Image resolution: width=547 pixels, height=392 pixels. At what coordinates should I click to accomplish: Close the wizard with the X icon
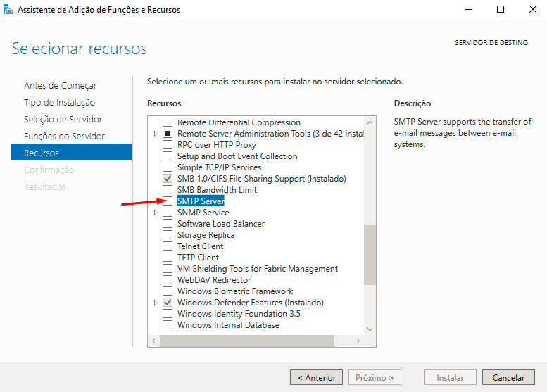(532, 9)
